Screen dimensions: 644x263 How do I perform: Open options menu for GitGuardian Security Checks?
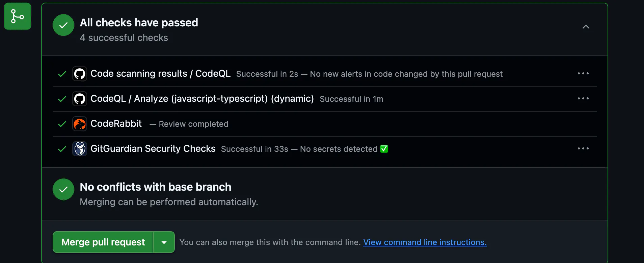583,148
